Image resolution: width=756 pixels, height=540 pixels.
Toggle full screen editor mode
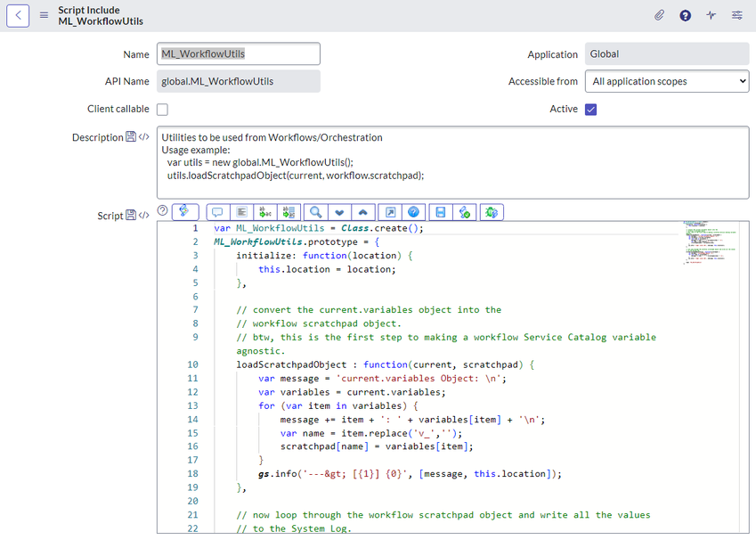tap(390, 212)
